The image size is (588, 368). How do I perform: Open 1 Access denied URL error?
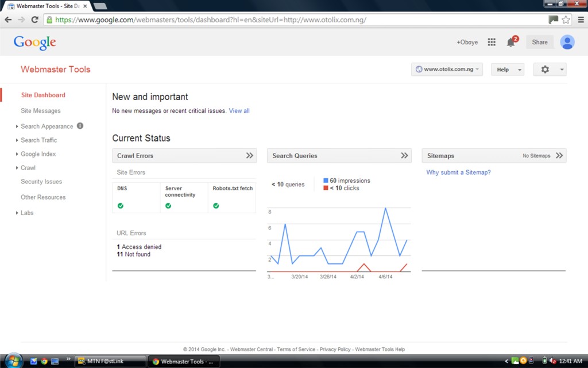point(139,247)
